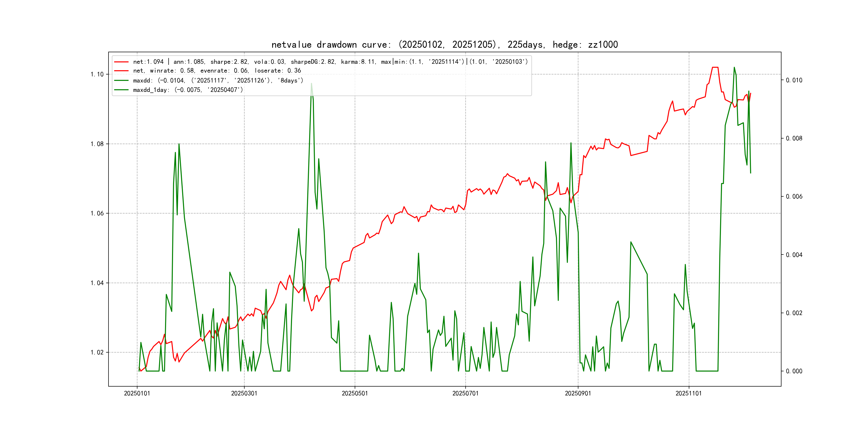Click the '20250101' x-axis tick label
868x434 pixels.
coord(137,393)
